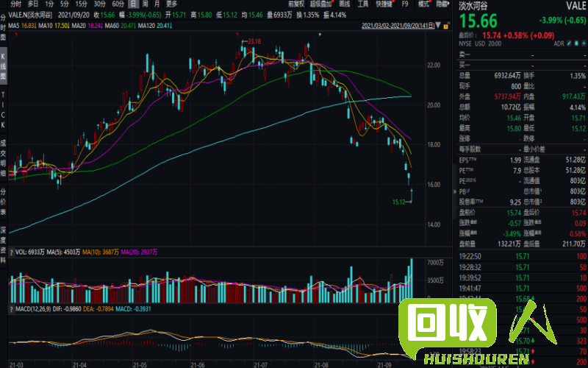Collapse the right quote panel with arrow handle

[455, 191]
